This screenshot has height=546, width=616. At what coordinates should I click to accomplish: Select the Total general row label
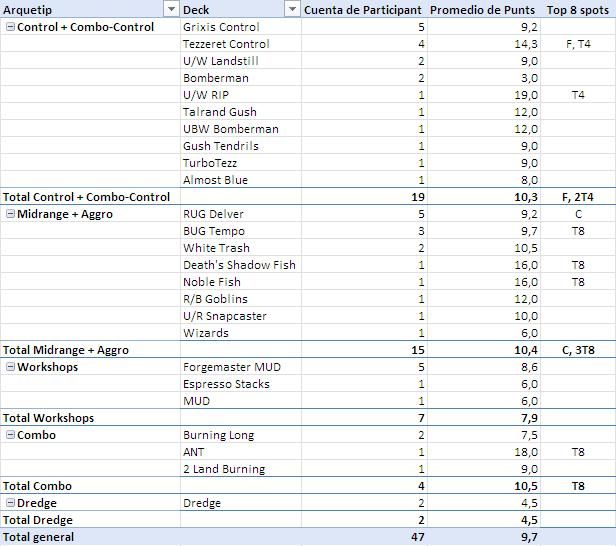point(38,537)
